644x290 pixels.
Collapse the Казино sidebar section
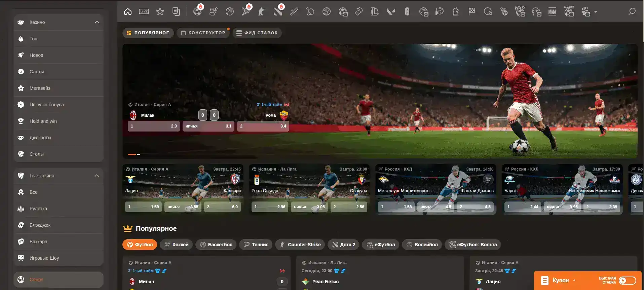[97, 22]
